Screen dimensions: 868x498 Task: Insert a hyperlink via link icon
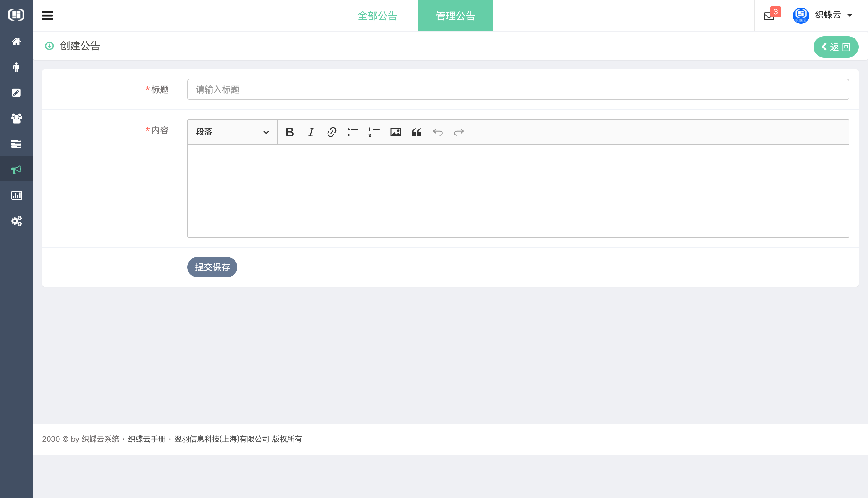pos(332,132)
